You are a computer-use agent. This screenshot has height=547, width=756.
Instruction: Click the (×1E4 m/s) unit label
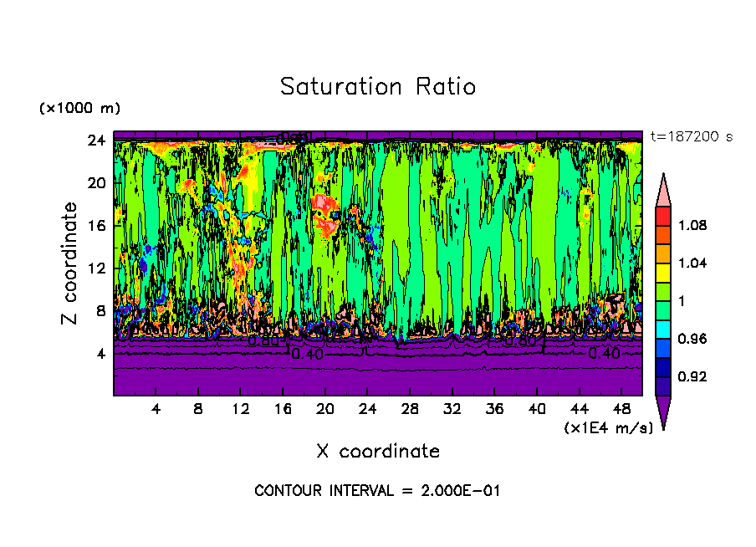pyautogui.click(x=608, y=427)
